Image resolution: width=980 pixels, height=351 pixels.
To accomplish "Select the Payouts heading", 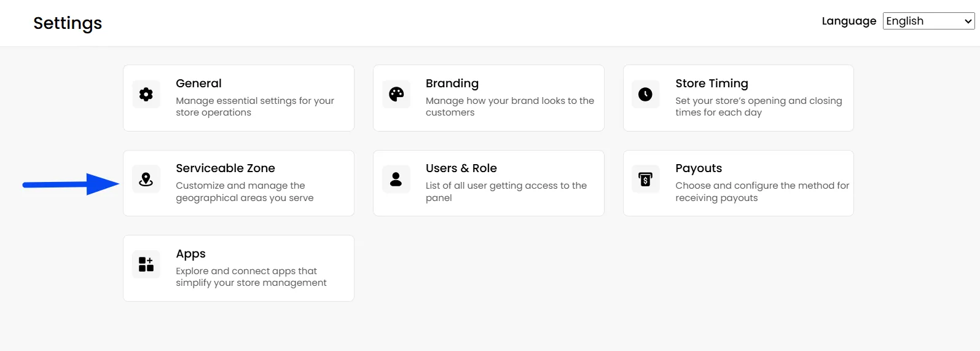I will (699, 168).
